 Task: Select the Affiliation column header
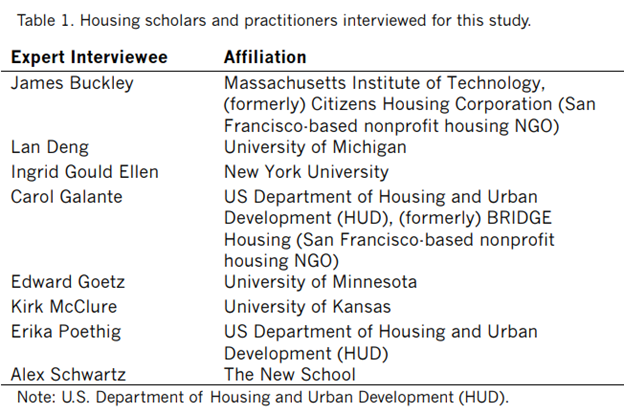click(265, 57)
